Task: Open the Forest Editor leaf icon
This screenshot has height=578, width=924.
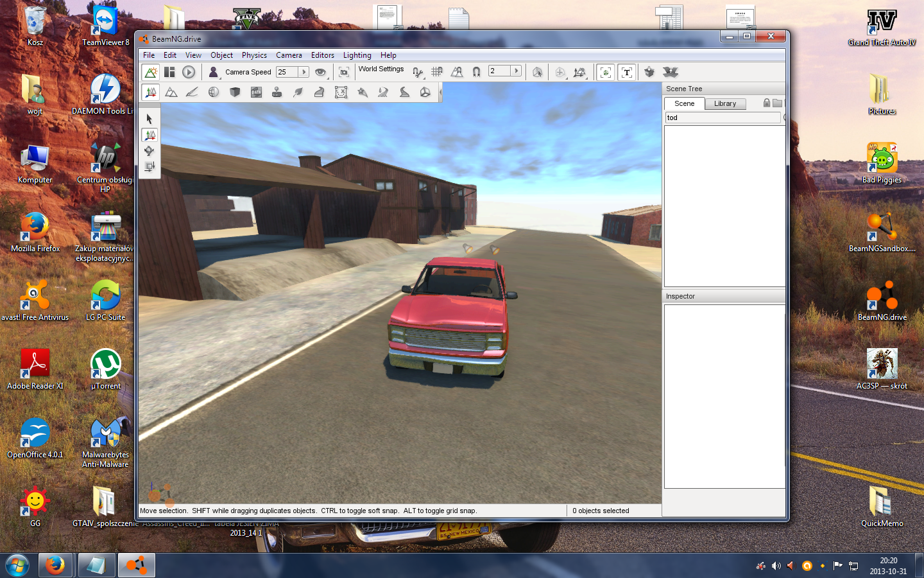Action: [x=298, y=92]
